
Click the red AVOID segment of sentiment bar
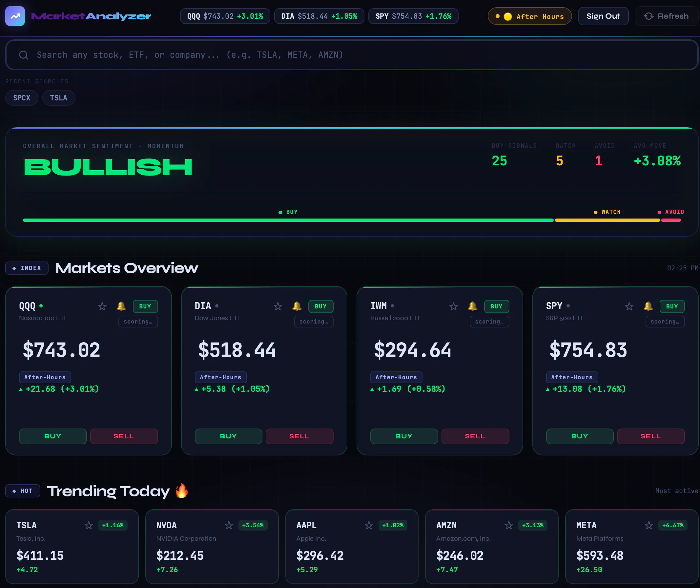pyautogui.click(x=671, y=220)
